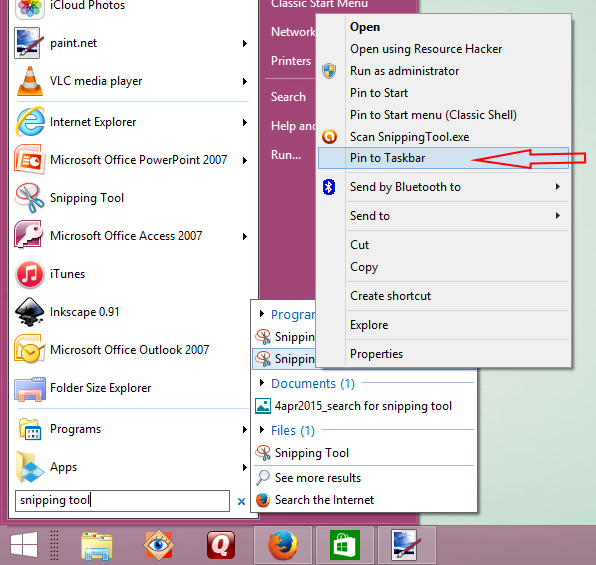Open File Explorer from the taskbar

97,546
